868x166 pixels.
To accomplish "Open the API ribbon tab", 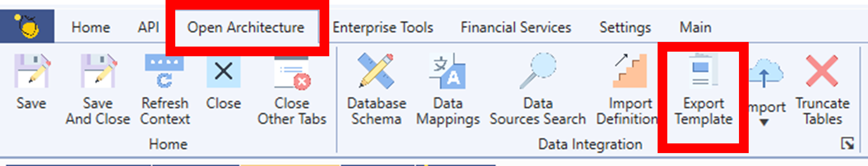I will [148, 27].
